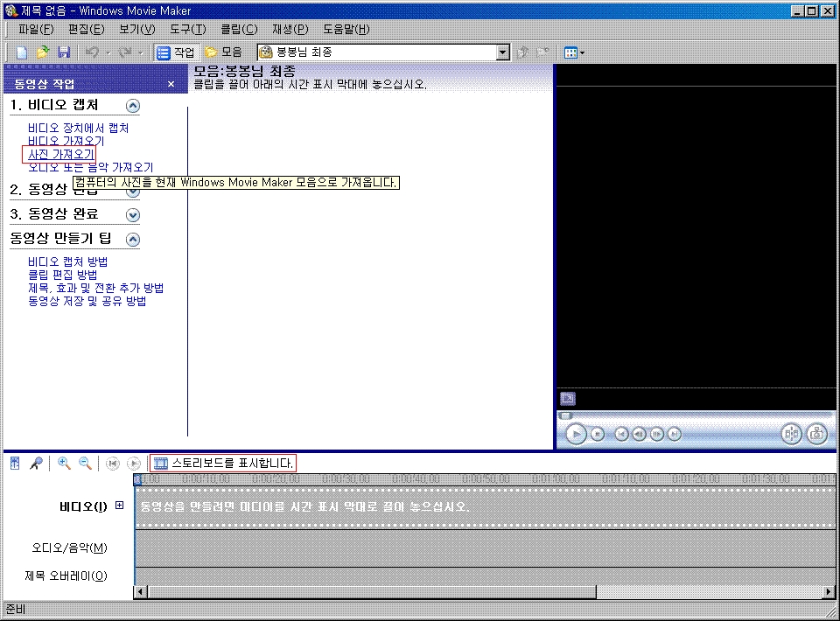Open the 보기(V) menu

(x=137, y=30)
